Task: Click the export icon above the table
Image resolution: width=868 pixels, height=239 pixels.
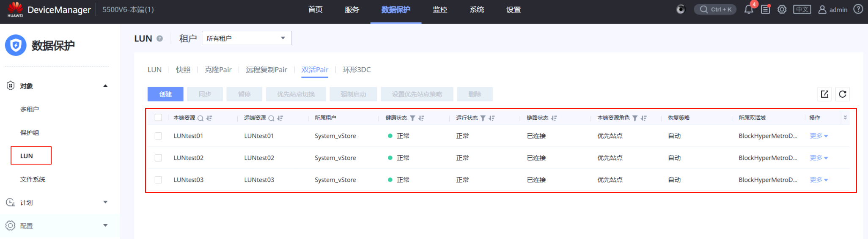Action: point(824,94)
